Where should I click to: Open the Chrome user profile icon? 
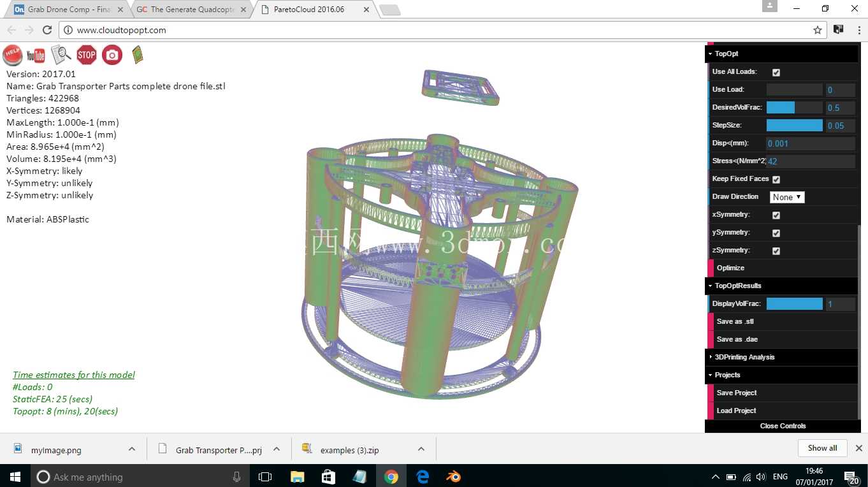point(770,6)
